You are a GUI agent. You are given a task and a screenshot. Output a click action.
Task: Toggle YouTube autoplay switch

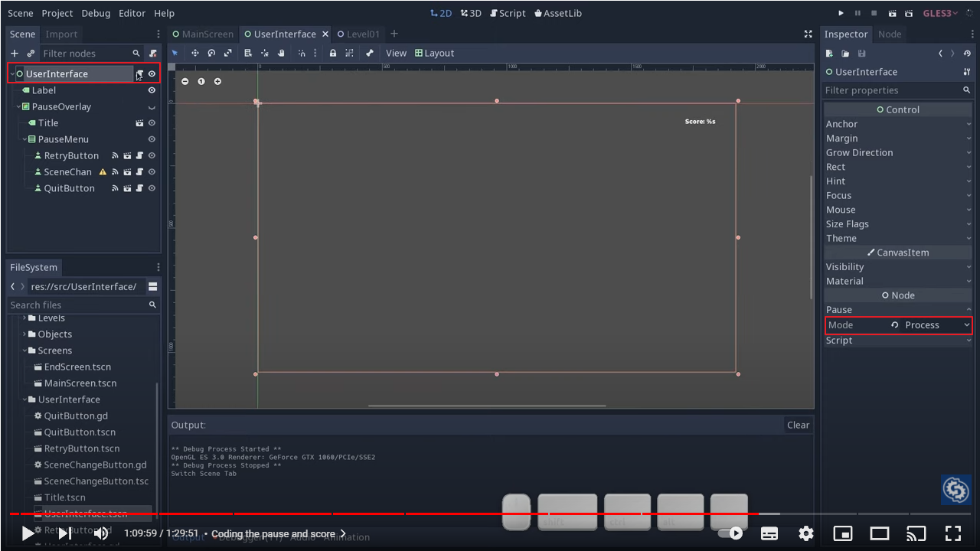coord(730,533)
